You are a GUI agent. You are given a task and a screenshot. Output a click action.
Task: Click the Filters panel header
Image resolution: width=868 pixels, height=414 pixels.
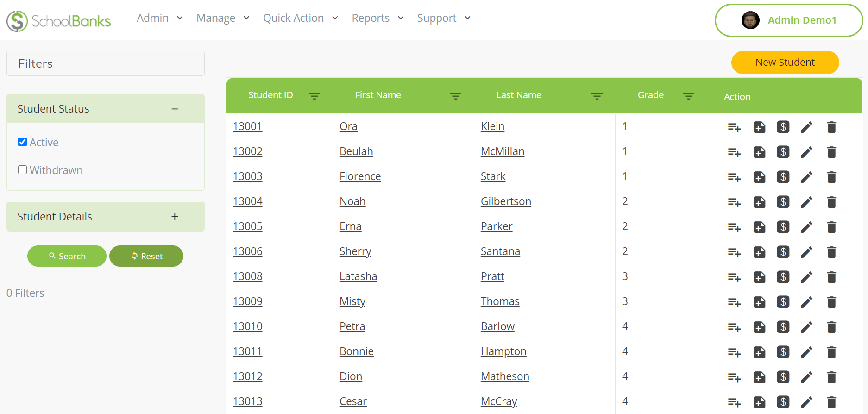106,63
